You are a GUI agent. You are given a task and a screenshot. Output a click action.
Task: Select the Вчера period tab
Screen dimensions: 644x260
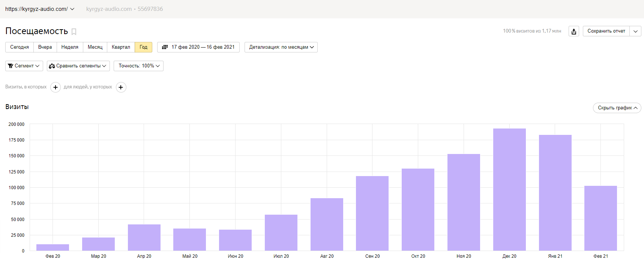pyautogui.click(x=45, y=47)
